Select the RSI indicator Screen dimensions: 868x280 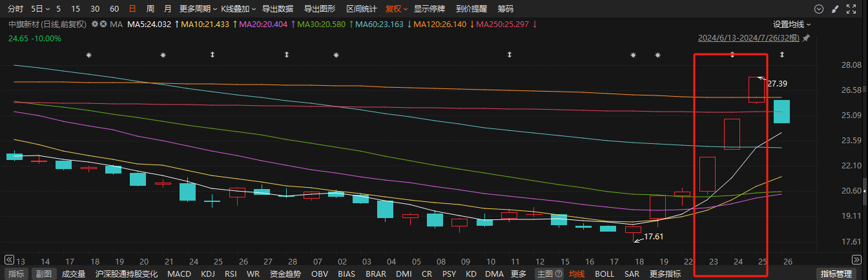pyautogui.click(x=231, y=274)
